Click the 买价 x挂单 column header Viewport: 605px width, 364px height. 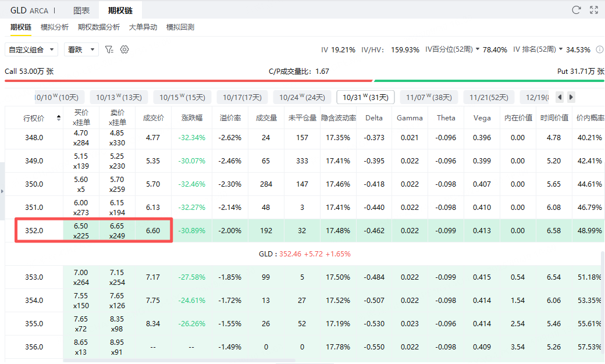[x=81, y=117]
